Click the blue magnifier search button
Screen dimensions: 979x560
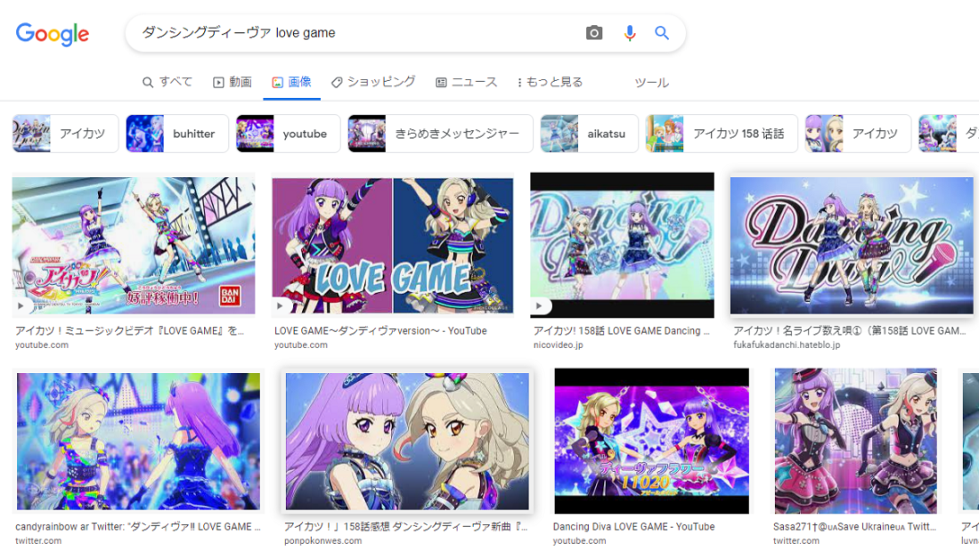(662, 33)
